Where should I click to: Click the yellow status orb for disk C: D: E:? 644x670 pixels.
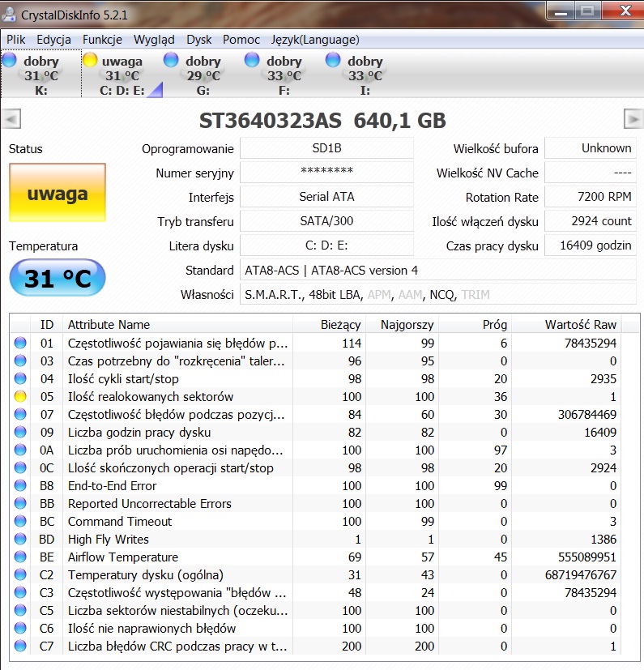90,60
